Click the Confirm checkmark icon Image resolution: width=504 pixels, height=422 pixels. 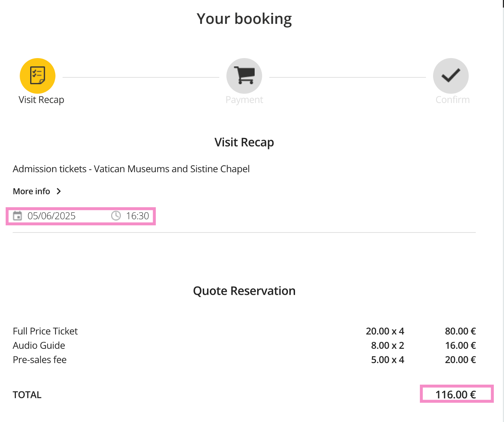[451, 76]
